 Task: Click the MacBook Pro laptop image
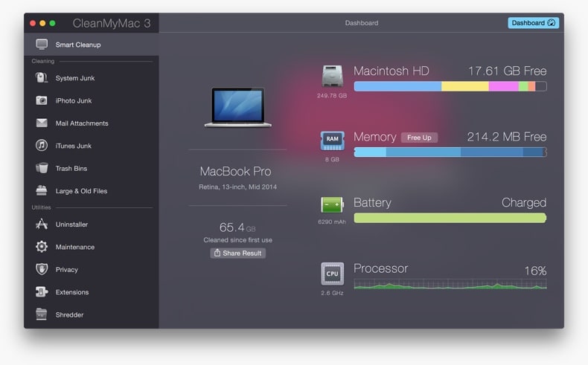(x=237, y=108)
